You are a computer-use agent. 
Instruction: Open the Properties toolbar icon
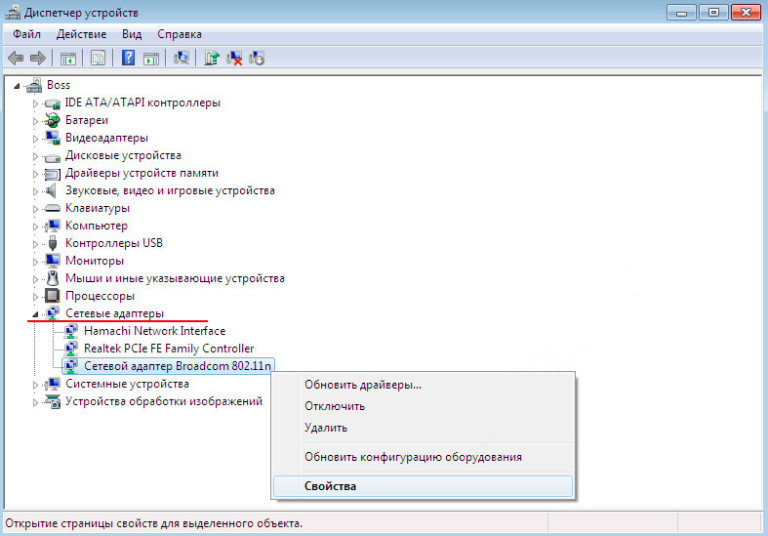(x=98, y=58)
